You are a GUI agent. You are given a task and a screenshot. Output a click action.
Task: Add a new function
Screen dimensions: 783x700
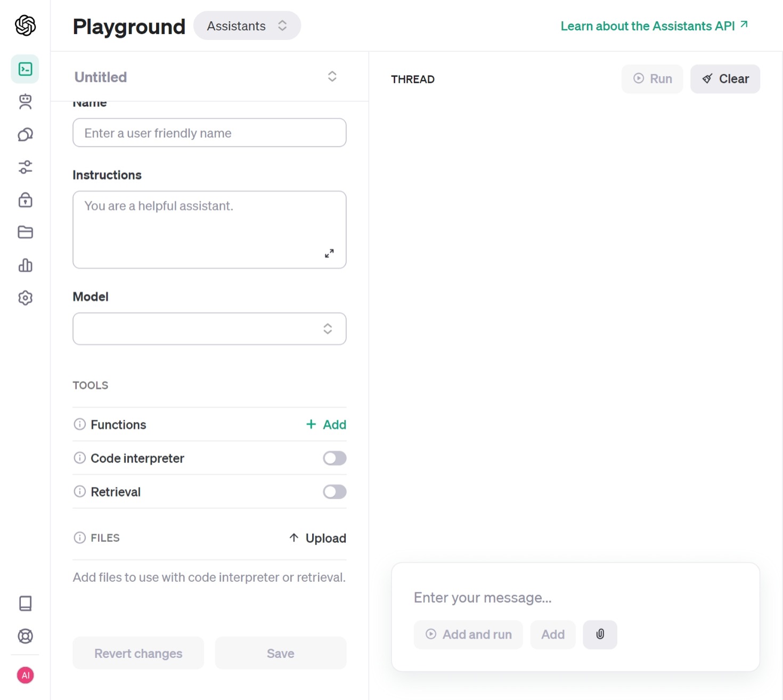click(326, 425)
